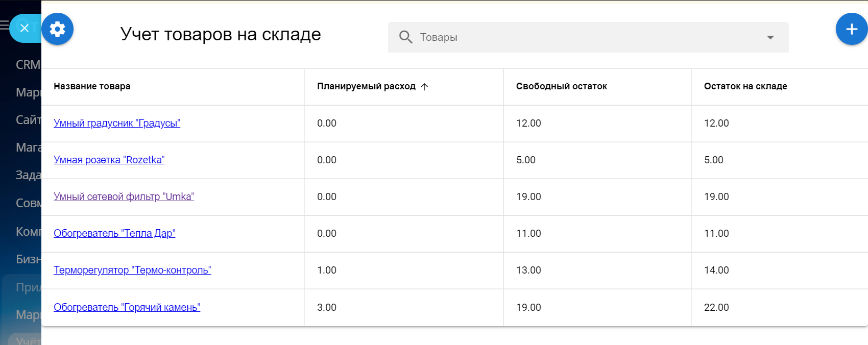Select CRM in the left sidebar
This screenshot has height=345, width=868.
(28, 65)
